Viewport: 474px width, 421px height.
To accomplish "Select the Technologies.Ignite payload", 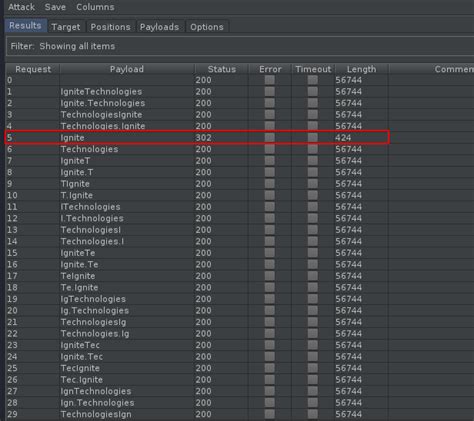I will click(x=103, y=126).
